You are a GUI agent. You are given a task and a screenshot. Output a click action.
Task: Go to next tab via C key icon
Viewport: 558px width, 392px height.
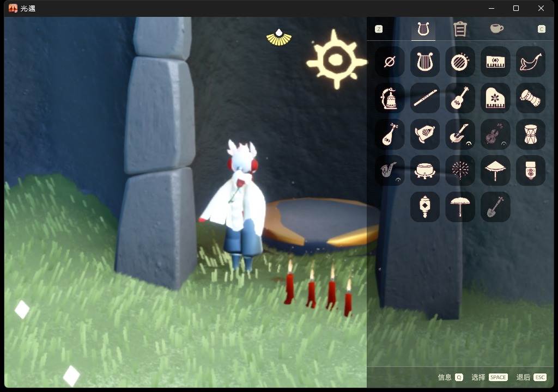(541, 29)
